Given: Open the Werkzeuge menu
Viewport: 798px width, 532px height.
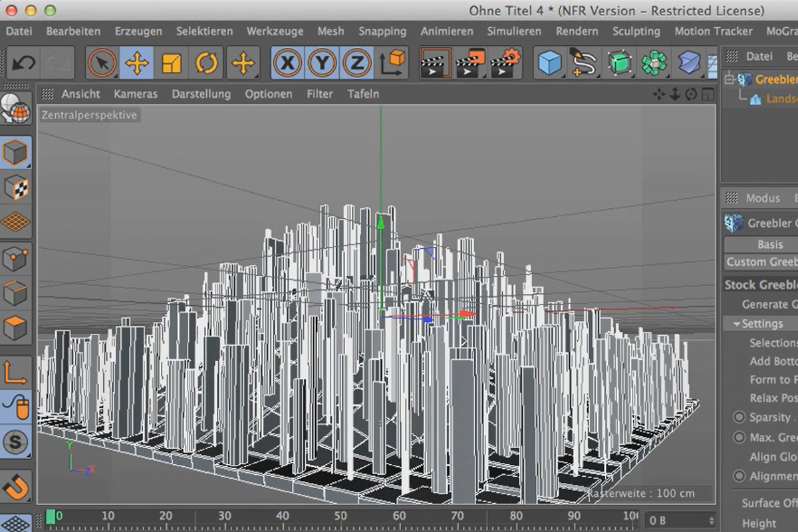Looking at the screenshot, I should pos(275,31).
